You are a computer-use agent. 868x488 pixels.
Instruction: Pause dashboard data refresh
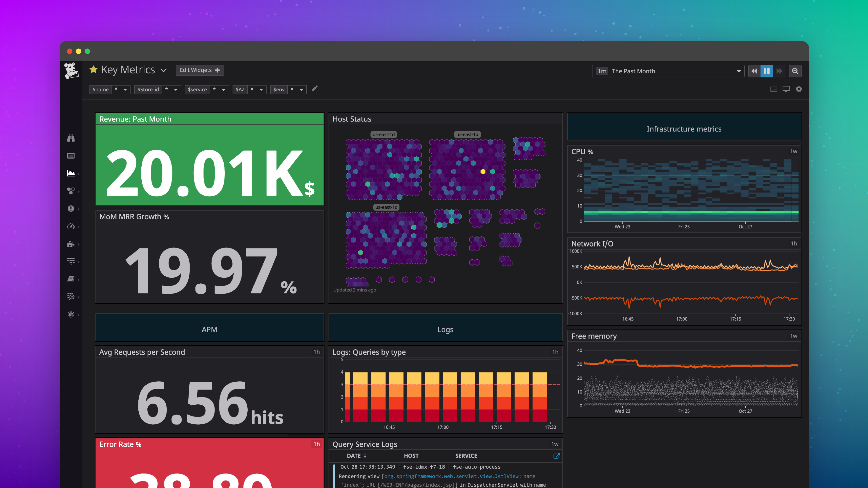coord(767,71)
